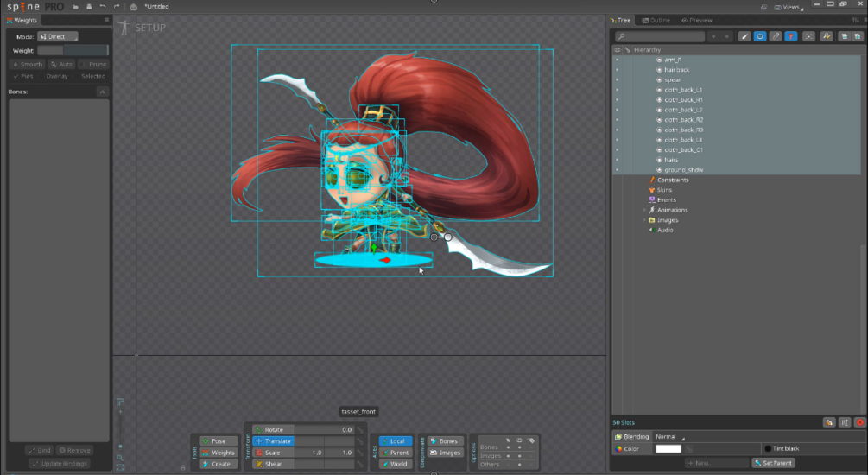Switch to the Tree tab
868x475 pixels.
(x=620, y=21)
